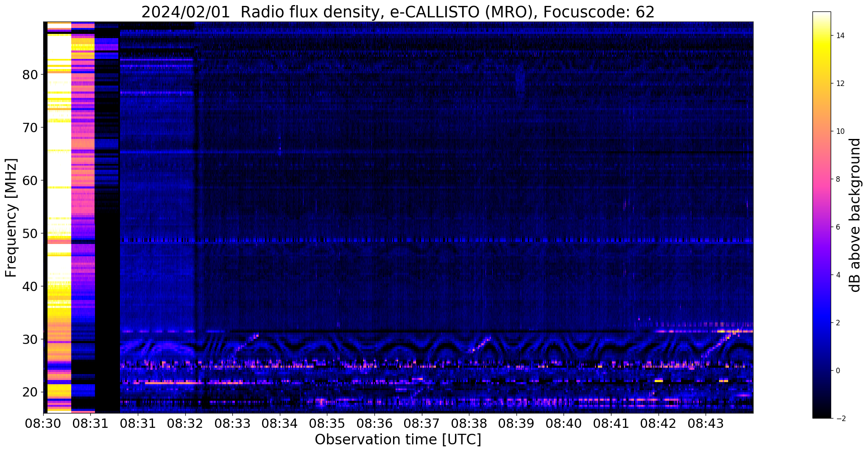Screen dimensions: 868x452
Task: Click the time axis tick label 08:38
Action: [x=469, y=423]
